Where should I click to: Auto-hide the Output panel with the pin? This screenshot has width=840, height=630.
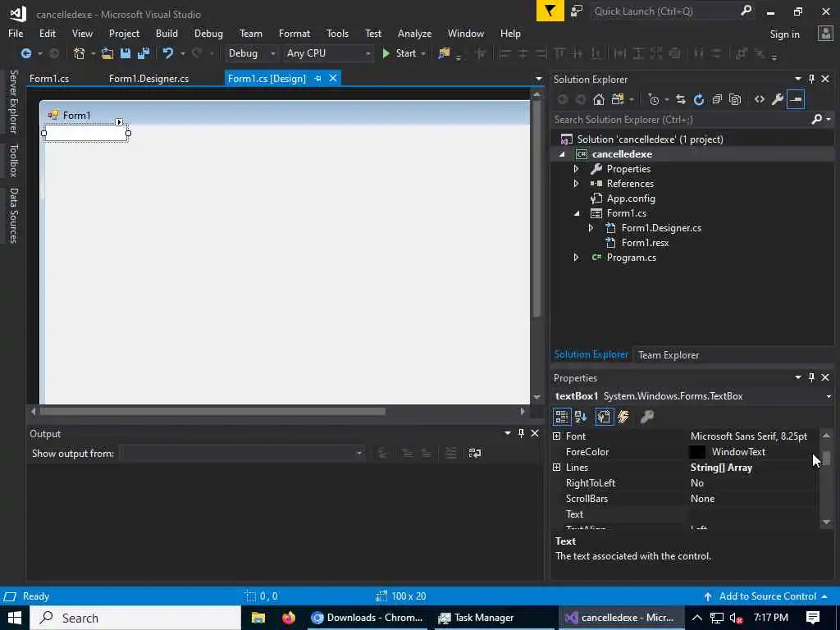tap(521, 433)
